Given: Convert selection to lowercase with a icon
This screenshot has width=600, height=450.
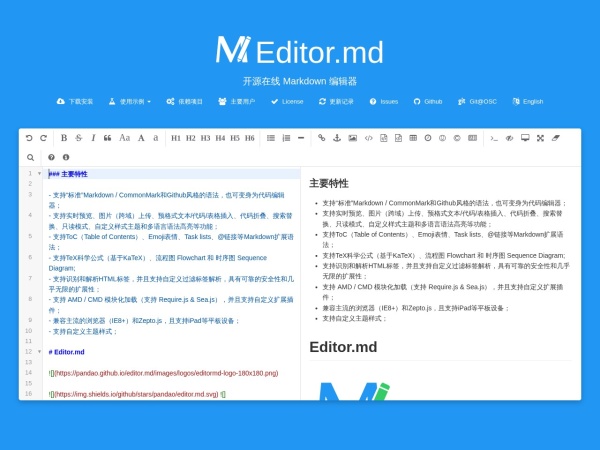Looking at the screenshot, I should pyautogui.click(x=156, y=138).
